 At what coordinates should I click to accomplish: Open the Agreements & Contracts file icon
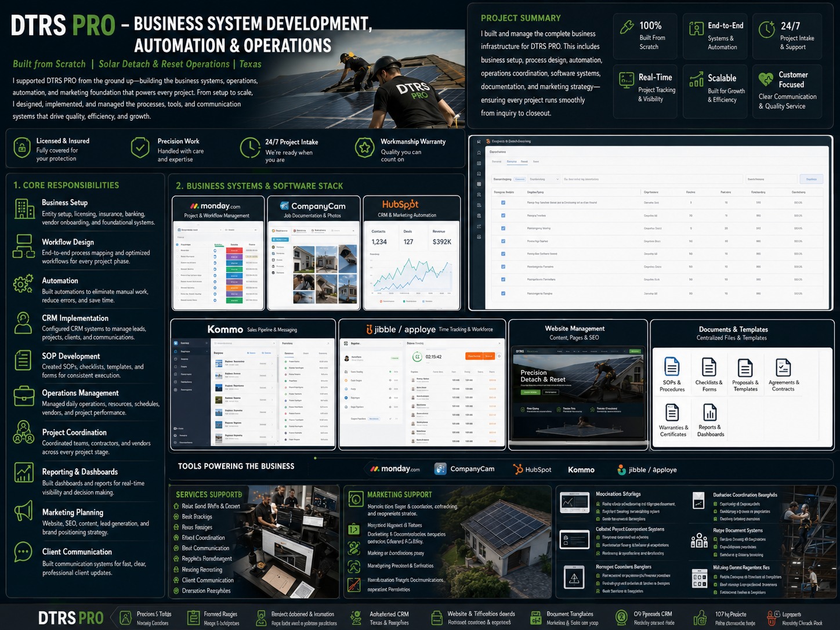click(783, 368)
